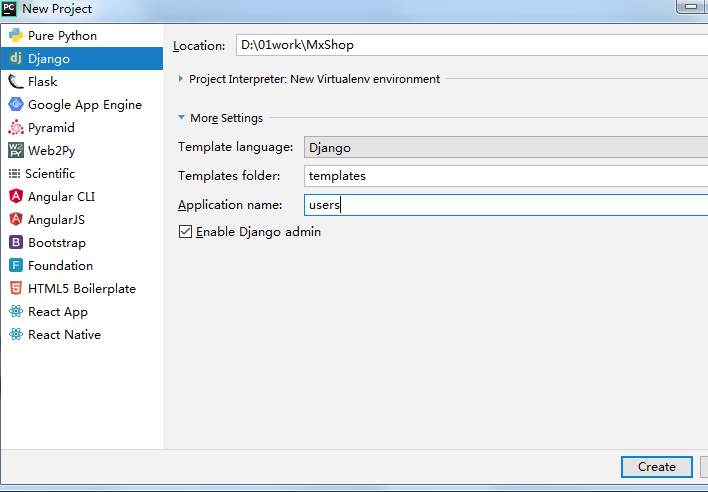
Task: Click the Flask project type icon
Action: click(x=16, y=82)
